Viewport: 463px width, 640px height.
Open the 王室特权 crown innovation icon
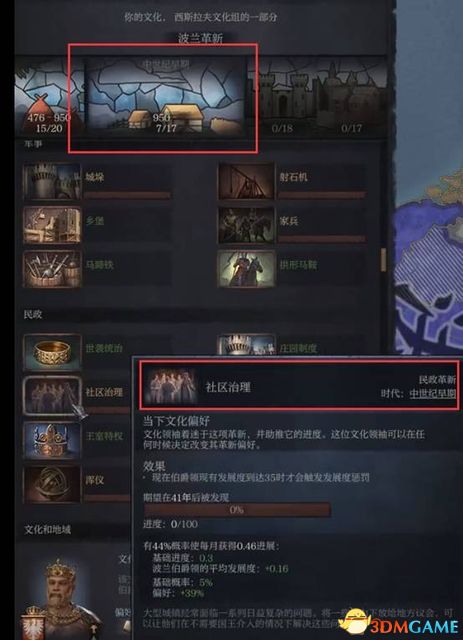pyautogui.click(x=52, y=440)
